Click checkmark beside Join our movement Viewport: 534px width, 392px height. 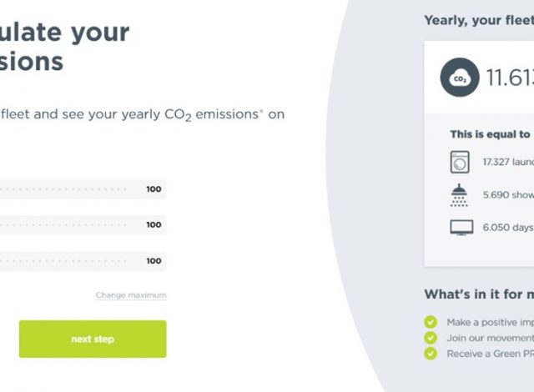(x=431, y=338)
